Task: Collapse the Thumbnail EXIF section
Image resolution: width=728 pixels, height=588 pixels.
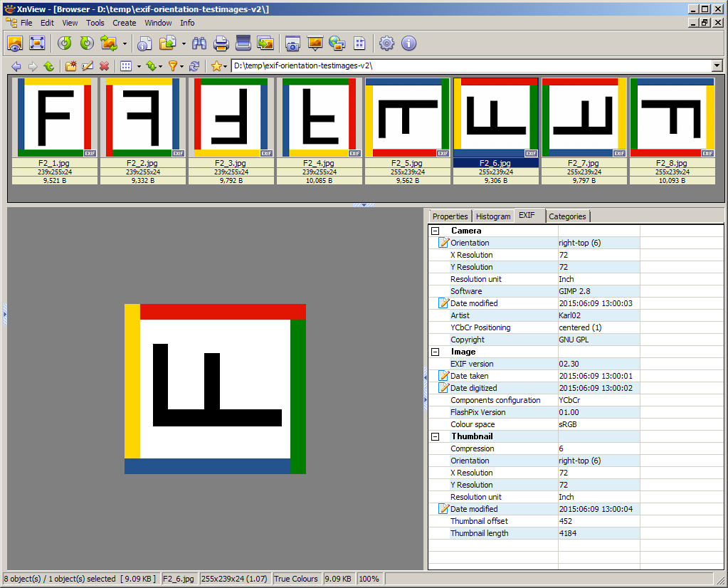Action: pos(436,436)
